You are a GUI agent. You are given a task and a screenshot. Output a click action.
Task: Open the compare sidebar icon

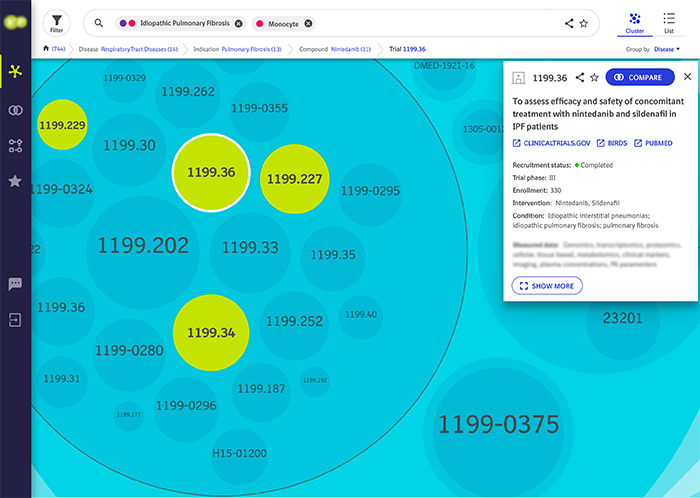tap(15, 110)
